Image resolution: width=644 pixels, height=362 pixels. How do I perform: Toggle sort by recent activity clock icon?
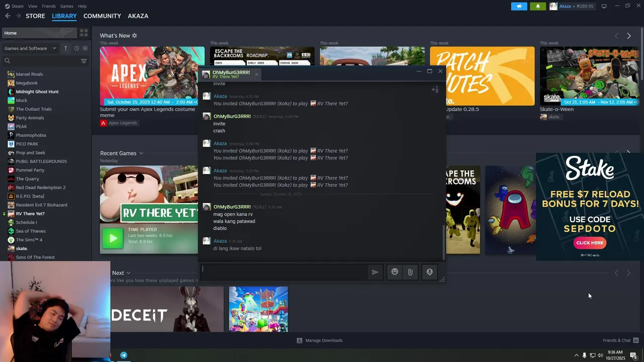point(76,48)
